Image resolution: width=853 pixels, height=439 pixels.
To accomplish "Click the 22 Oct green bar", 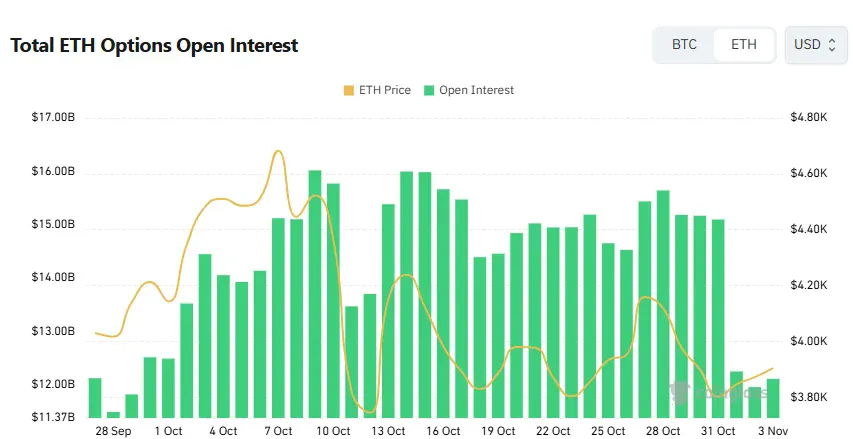I will point(553,322).
